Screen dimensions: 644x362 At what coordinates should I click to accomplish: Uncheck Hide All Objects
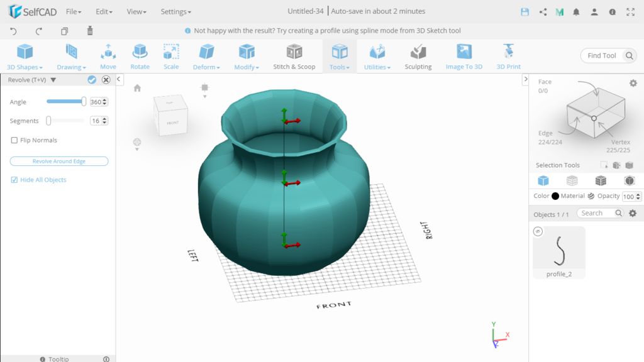tap(14, 180)
